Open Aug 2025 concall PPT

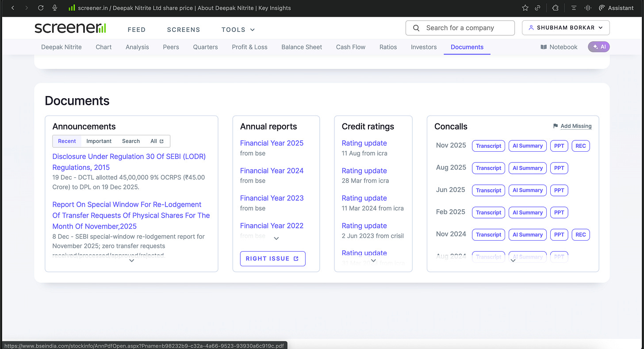point(559,168)
